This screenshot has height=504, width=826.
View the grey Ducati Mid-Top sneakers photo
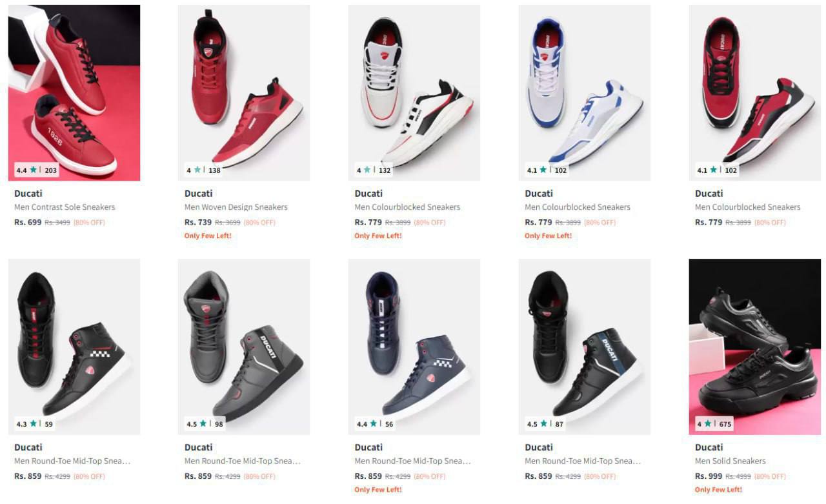(x=244, y=347)
